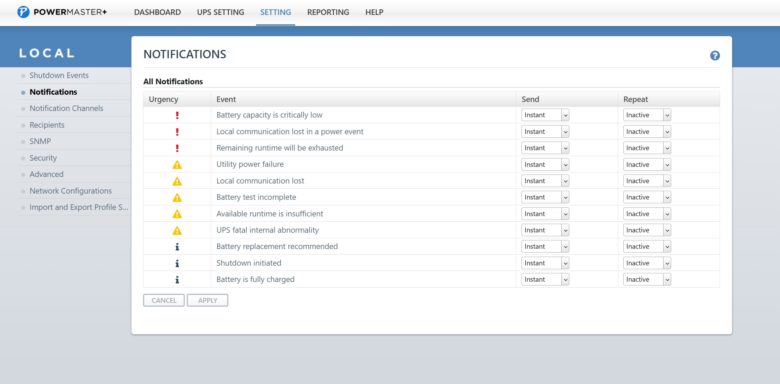Open Repeat dropdown for Battery capacity is critically low
Screen dimensions: 780x384
[x=647, y=115]
